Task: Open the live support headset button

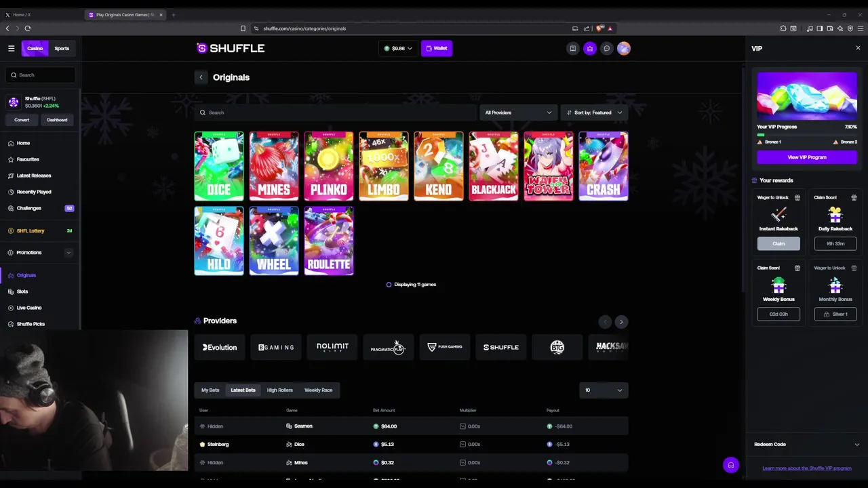Action: (730, 465)
